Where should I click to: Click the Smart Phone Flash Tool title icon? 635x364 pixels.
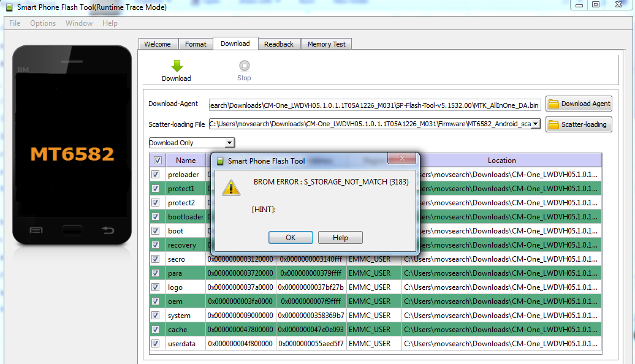tap(9, 7)
